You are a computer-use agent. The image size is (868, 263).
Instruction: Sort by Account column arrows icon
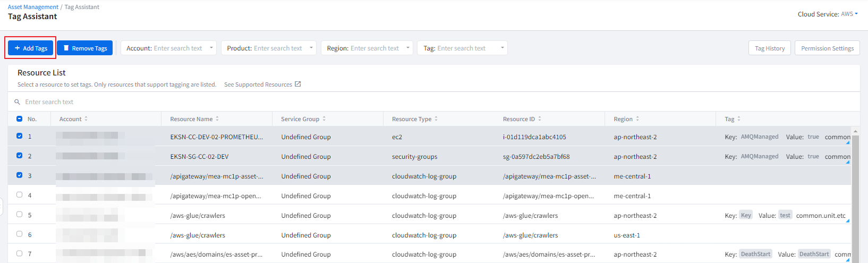(x=86, y=119)
